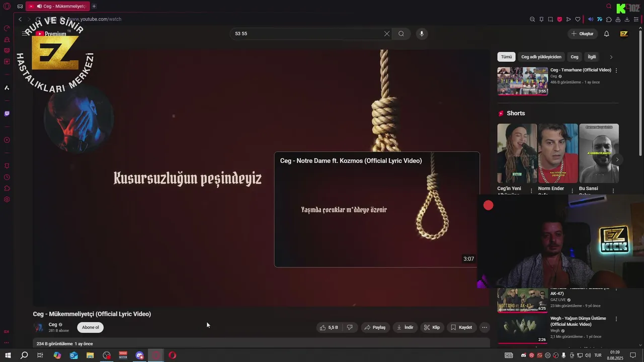Click the youtube.com/watch address bar

pos(96,19)
